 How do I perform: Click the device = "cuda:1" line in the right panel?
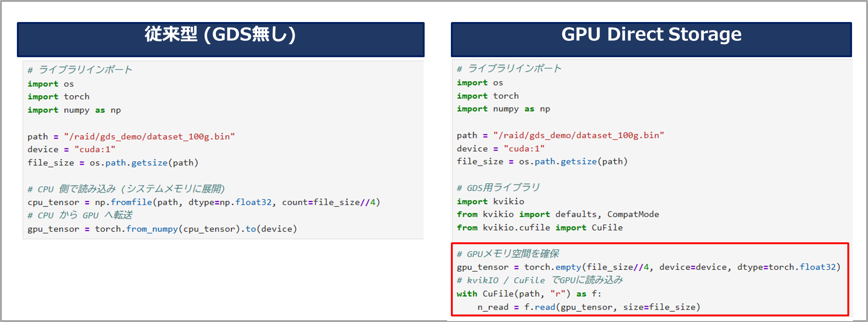click(500, 149)
